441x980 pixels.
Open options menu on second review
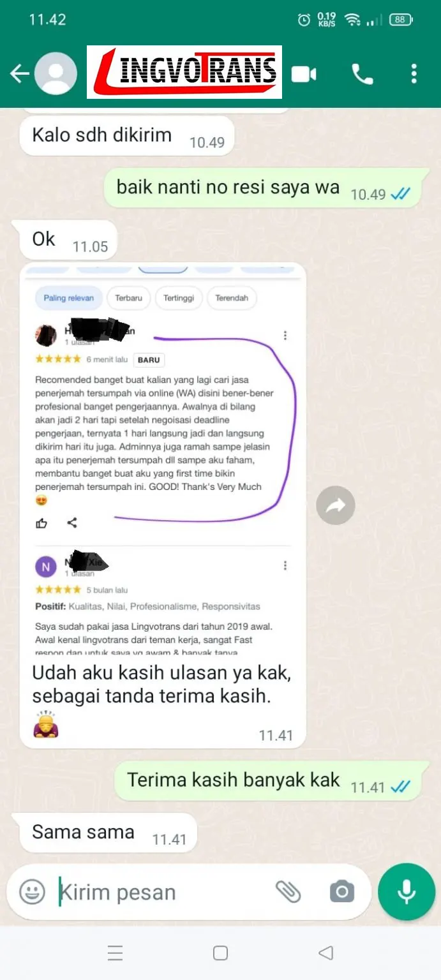coord(285,565)
